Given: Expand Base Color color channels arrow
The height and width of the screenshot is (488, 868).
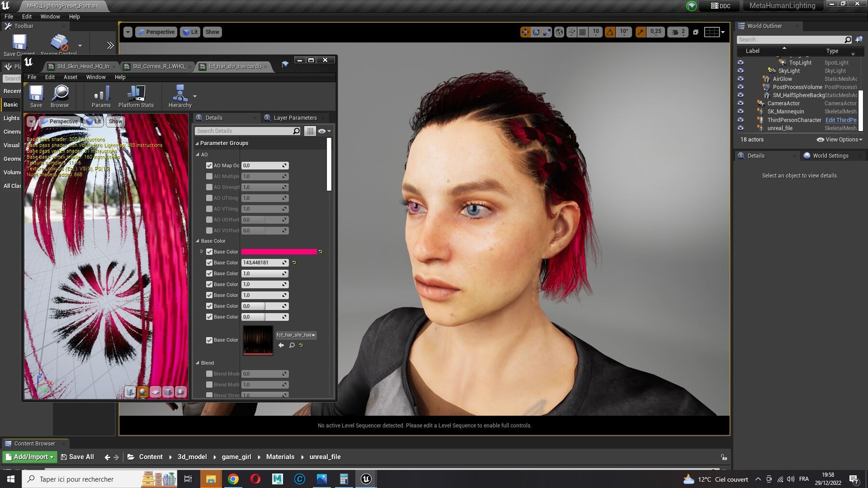Looking at the screenshot, I should pos(202,251).
